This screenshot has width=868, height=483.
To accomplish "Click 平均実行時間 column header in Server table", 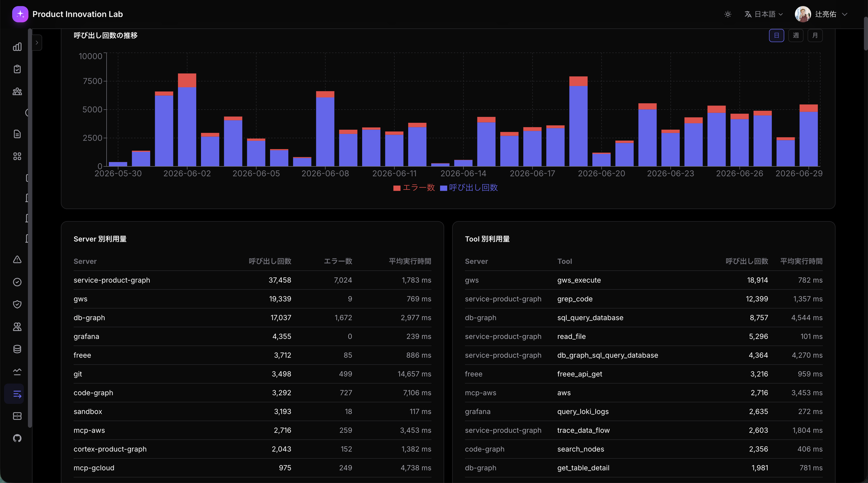I will (x=410, y=261).
